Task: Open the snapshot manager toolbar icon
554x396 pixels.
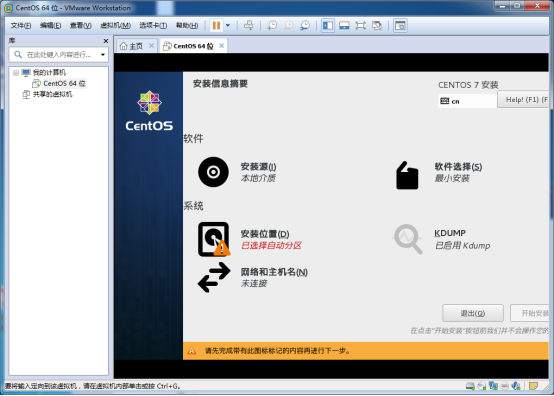Action: pos(305,25)
